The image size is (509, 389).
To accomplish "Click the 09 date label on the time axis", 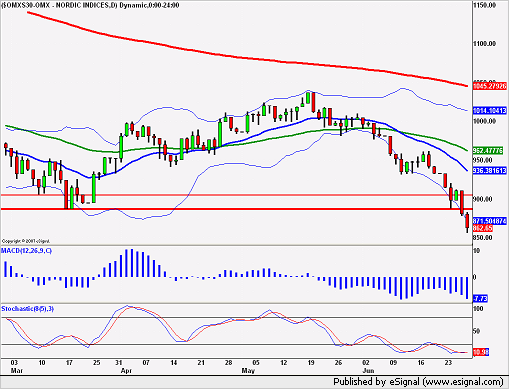I will pos(393,363).
